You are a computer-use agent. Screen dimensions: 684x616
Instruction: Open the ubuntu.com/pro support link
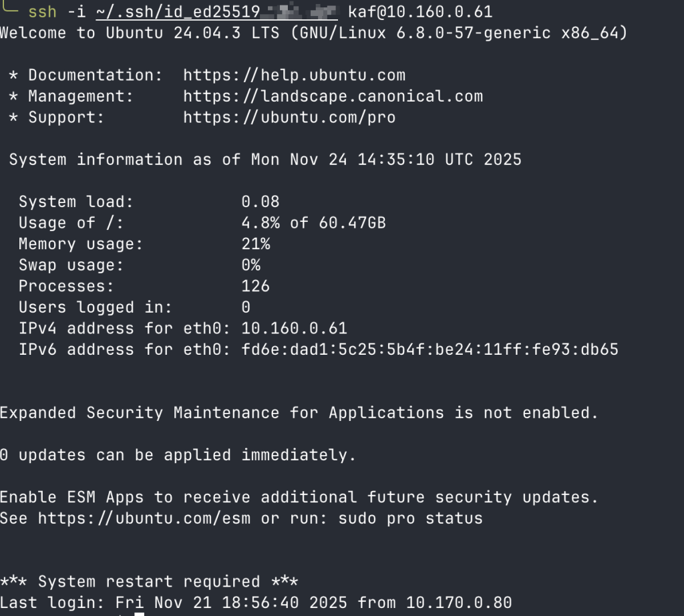pyautogui.click(x=289, y=118)
